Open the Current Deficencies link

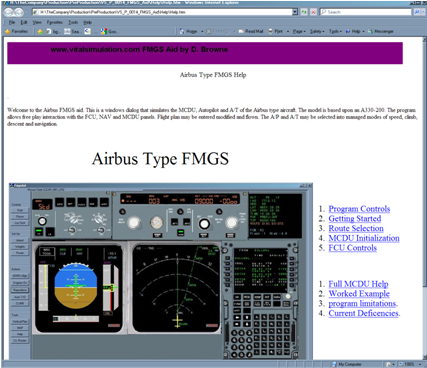coord(364,313)
